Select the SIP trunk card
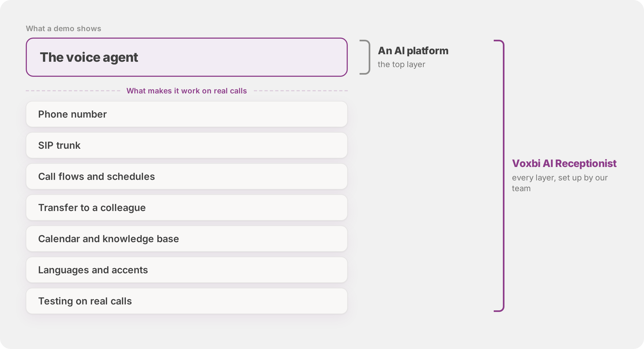 click(x=187, y=145)
